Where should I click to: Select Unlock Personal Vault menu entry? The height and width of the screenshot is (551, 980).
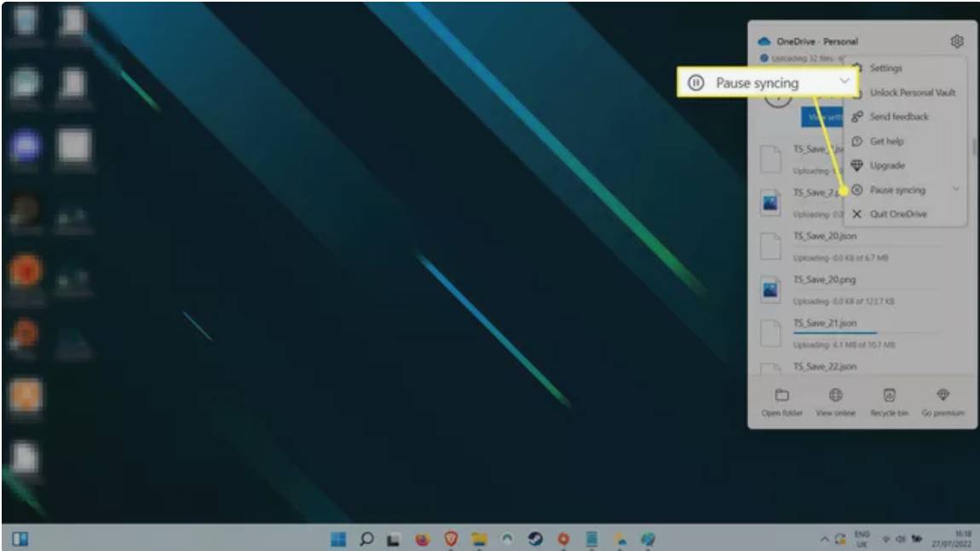912,92
